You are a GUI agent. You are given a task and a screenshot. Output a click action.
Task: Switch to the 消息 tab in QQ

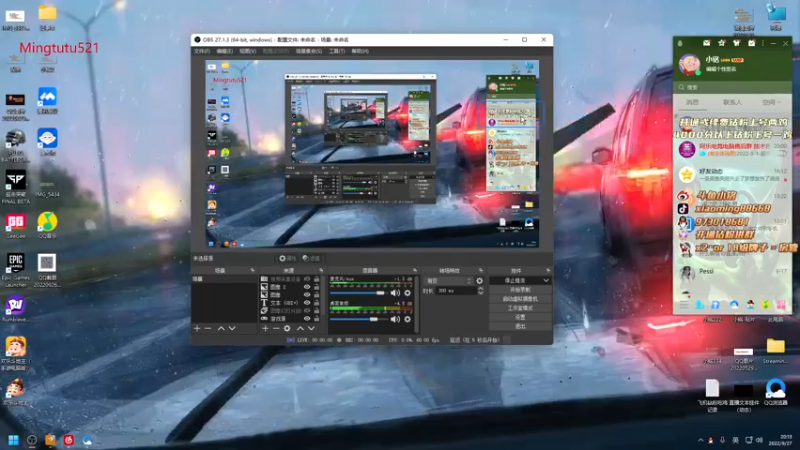(x=692, y=103)
